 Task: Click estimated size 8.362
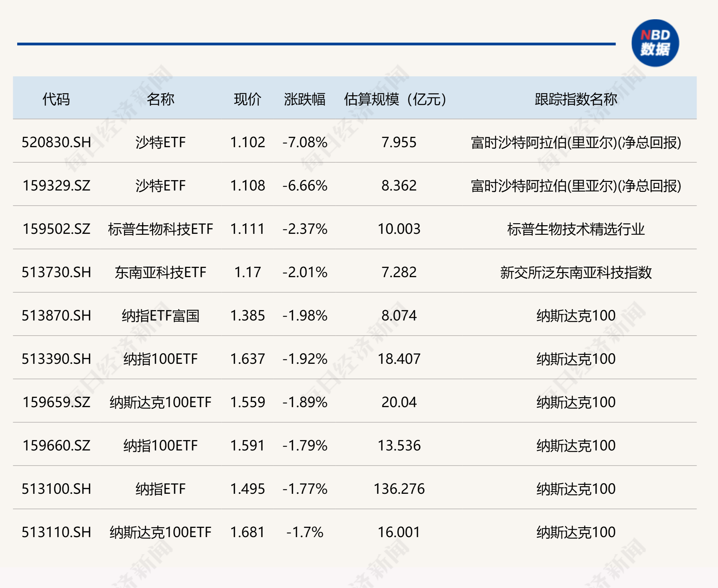(x=399, y=186)
